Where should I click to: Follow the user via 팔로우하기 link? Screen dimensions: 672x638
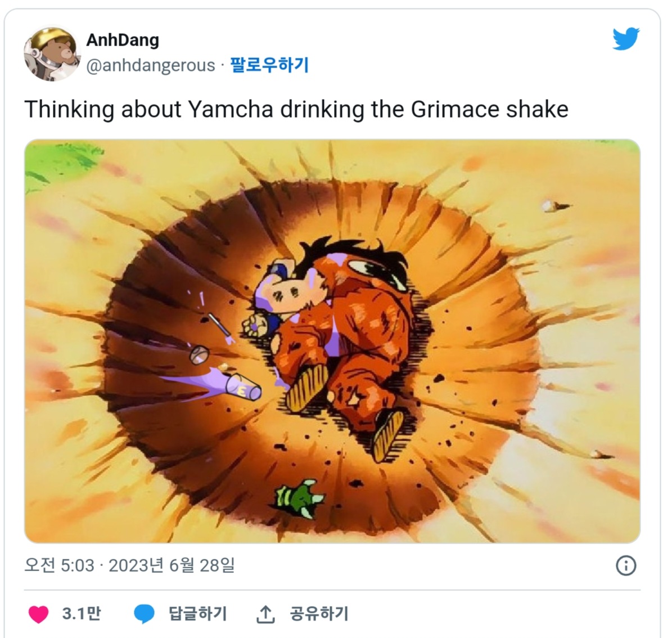tap(269, 65)
